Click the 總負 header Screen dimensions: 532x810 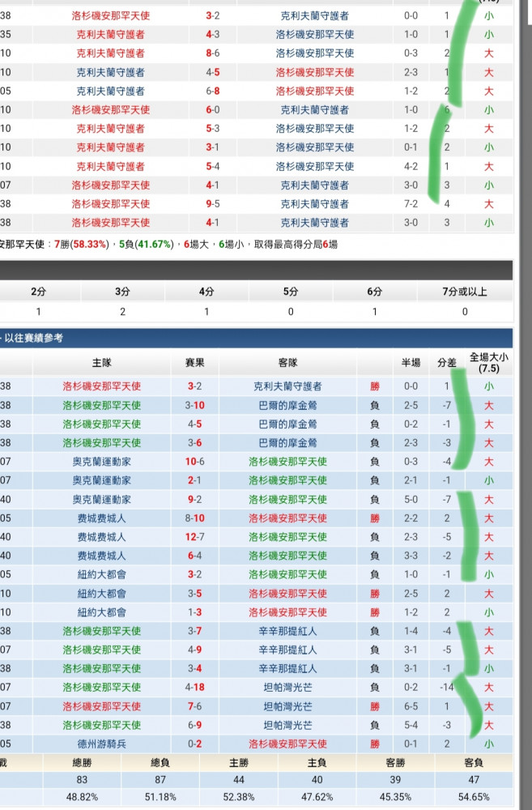tap(160, 762)
